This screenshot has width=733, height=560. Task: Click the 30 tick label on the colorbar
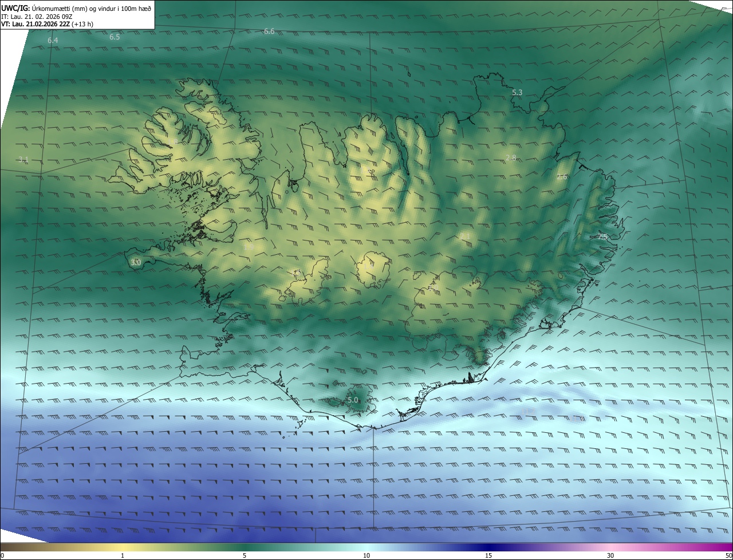pyautogui.click(x=610, y=555)
